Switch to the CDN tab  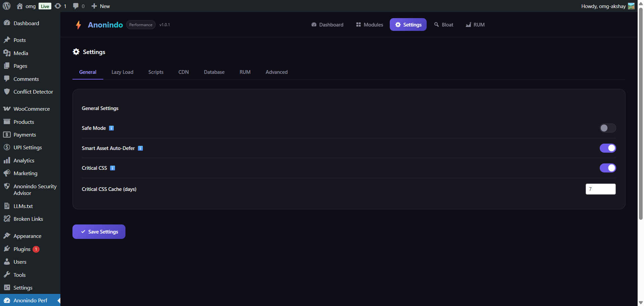pyautogui.click(x=183, y=72)
